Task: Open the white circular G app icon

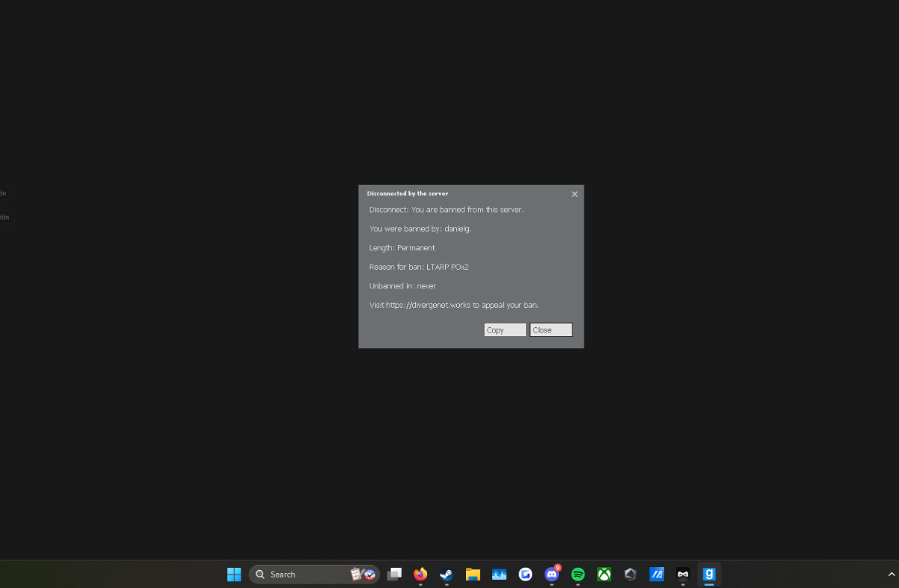Action: click(525, 575)
